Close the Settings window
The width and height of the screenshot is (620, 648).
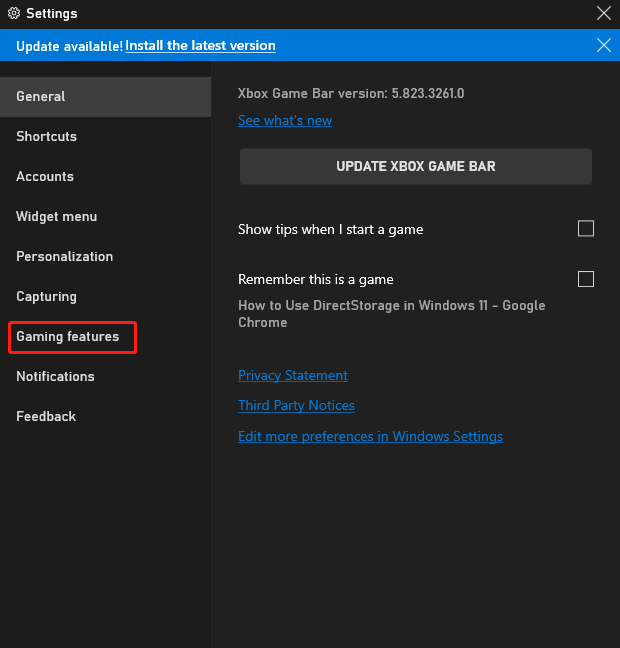pyautogui.click(x=603, y=13)
